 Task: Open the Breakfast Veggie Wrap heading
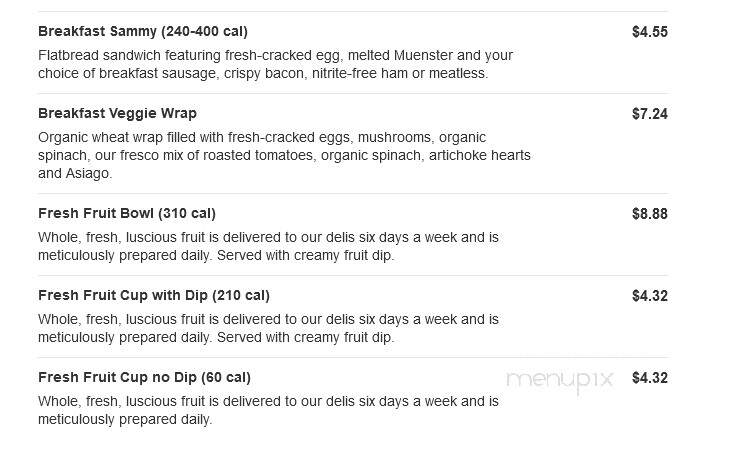[117, 114]
